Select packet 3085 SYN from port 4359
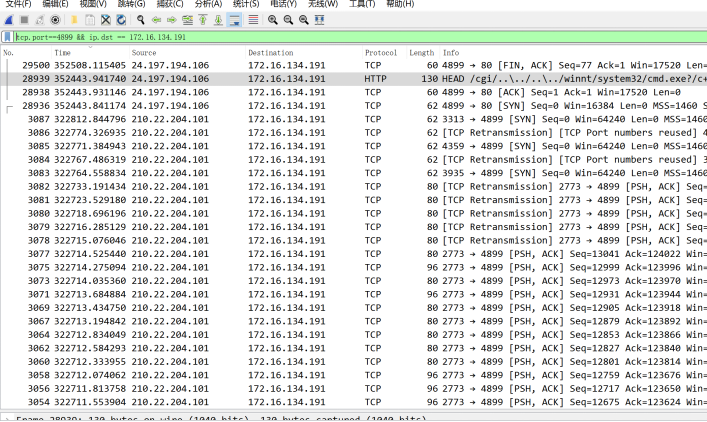Screen dimensions: 707x422 [x=354, y=146]
